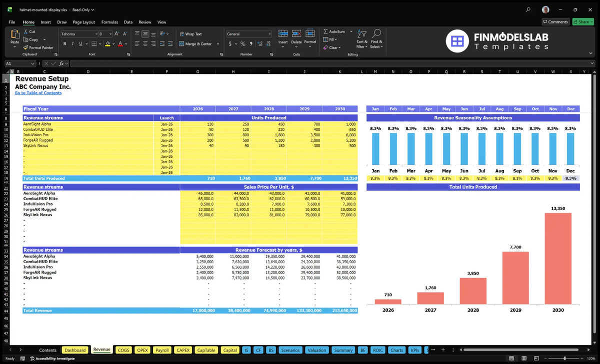Switch to the Formulas ribbon tab
The image size is (600, 364).
[109, 22]
